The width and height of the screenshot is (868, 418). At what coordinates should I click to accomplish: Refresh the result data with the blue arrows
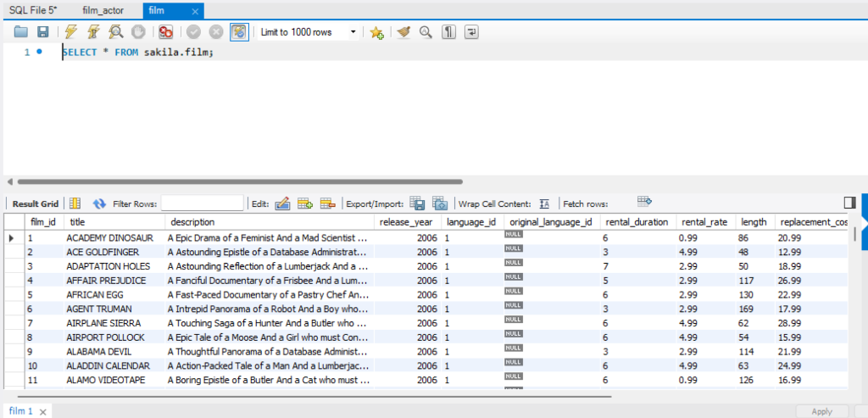pyautogui.click(x=100, y=203)
